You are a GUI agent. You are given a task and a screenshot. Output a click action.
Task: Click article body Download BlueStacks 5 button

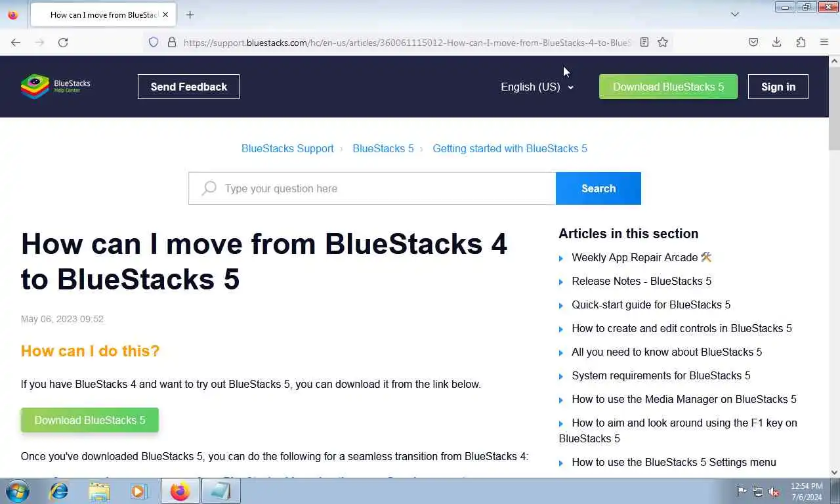90,420
